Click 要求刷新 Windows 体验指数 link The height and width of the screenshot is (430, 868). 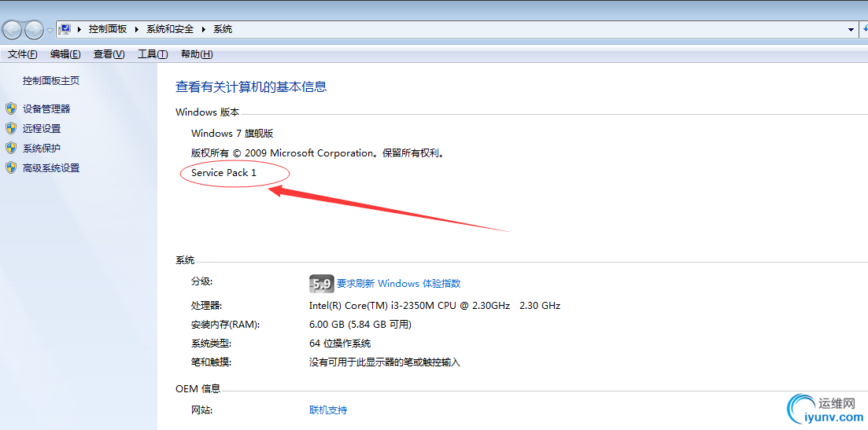(398, 284)
